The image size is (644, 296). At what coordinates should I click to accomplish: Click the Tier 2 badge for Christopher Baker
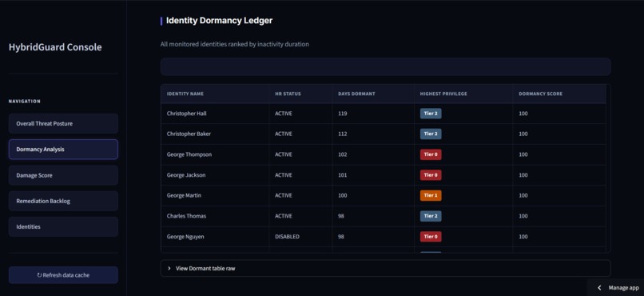click(431, 134)
